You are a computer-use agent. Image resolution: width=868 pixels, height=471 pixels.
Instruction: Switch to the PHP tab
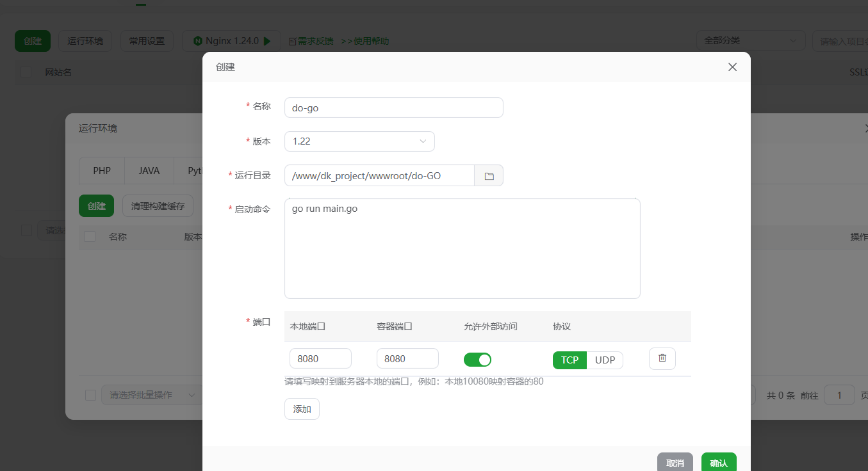(x=101, y=170)
